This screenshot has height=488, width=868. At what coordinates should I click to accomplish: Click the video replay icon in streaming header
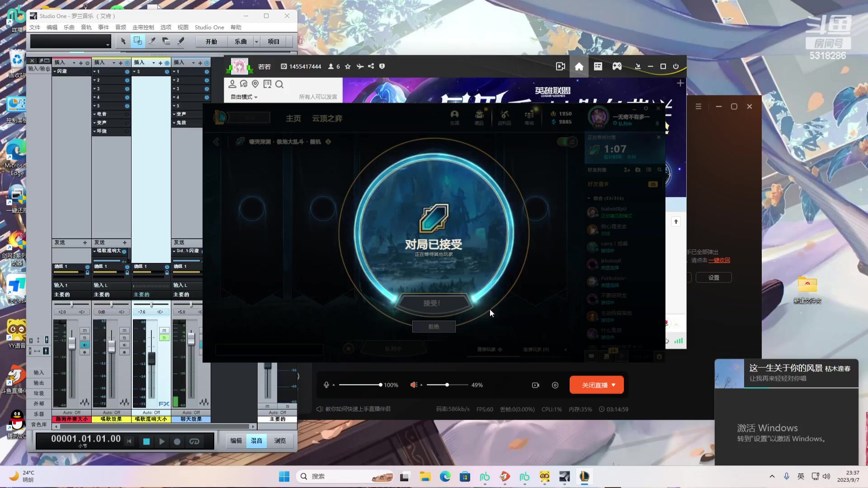click(561, 66)
